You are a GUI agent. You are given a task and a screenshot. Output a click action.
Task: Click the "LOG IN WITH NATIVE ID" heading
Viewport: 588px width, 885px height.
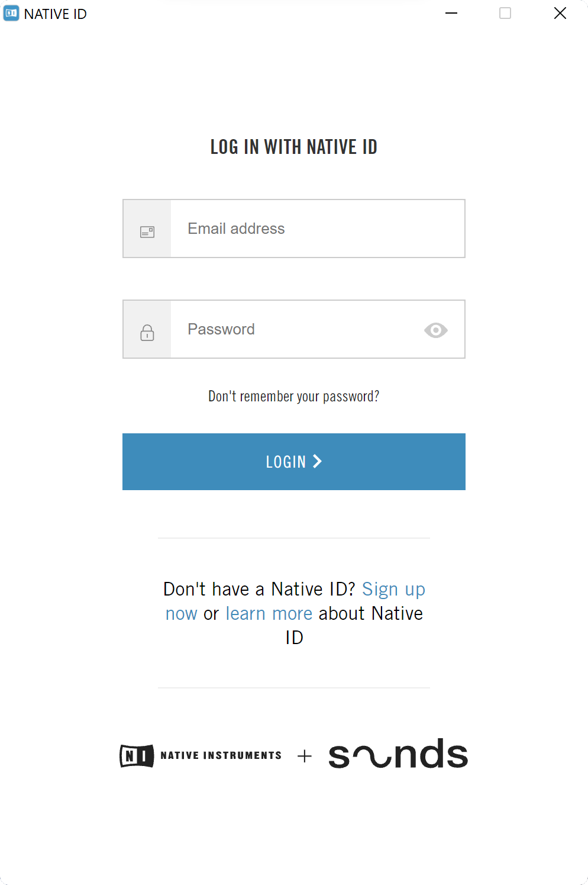(294, 147)
